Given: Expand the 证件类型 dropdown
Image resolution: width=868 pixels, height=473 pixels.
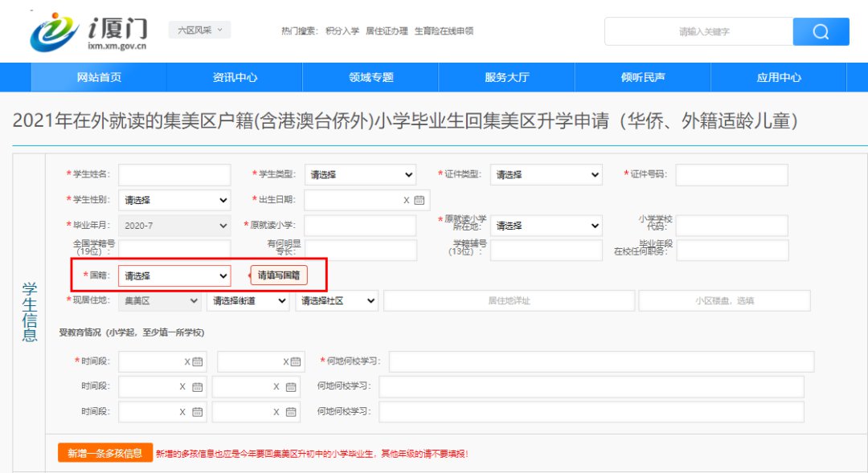Looking at the screenshot, I should (546, 175).
